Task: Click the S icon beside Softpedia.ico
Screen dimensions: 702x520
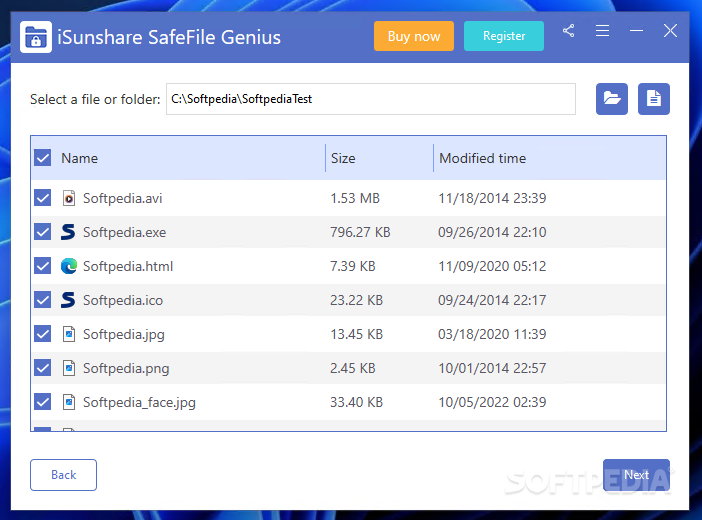Action: point(68,300)
